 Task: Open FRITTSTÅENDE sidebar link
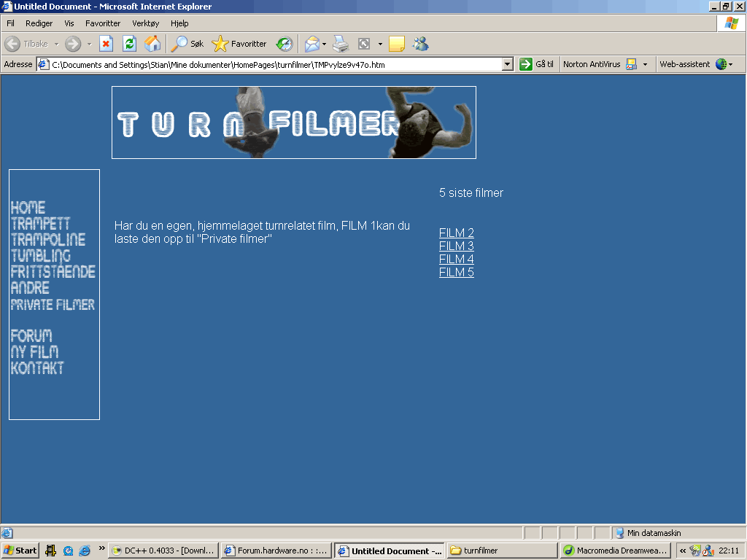coord(53,271)
